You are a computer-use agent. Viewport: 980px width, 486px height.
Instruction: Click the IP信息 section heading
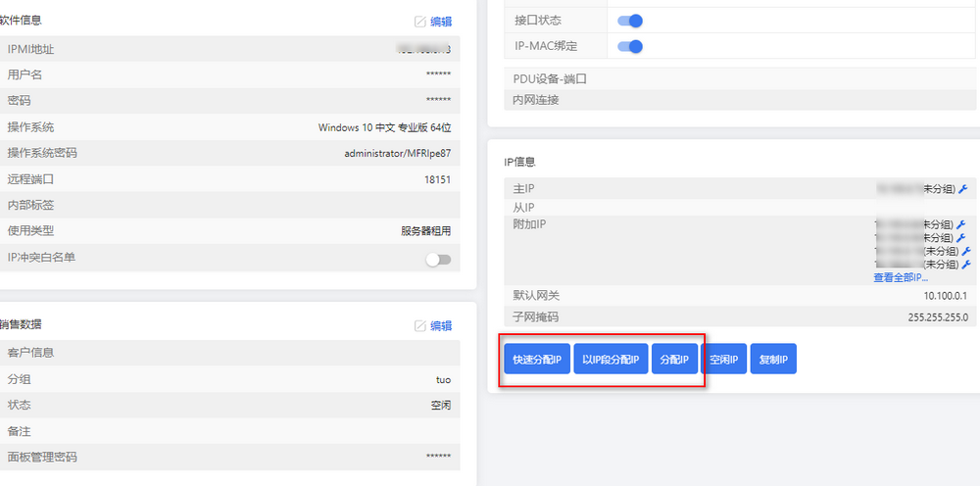click(x=520, y=162)
